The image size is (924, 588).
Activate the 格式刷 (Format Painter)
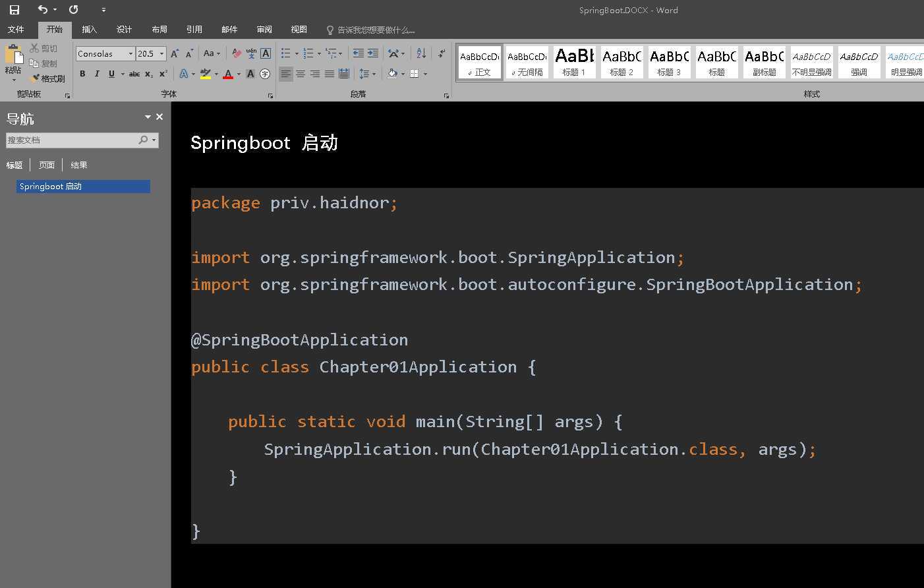tap(48, 78)
